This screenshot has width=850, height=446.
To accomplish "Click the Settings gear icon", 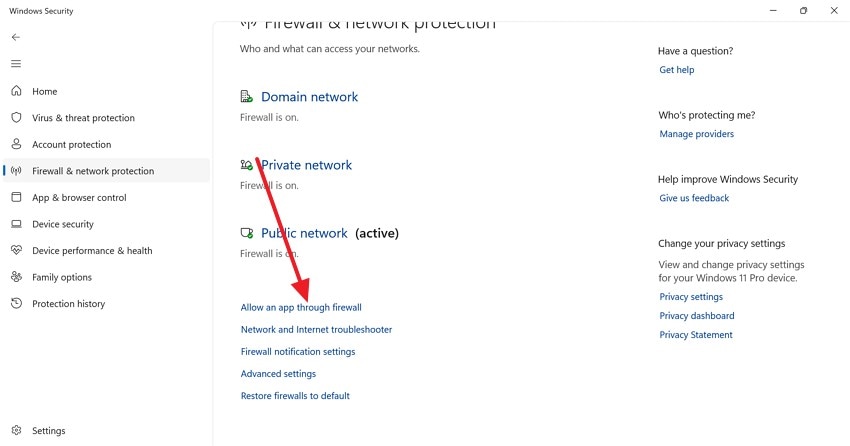I will coord(16,431).
